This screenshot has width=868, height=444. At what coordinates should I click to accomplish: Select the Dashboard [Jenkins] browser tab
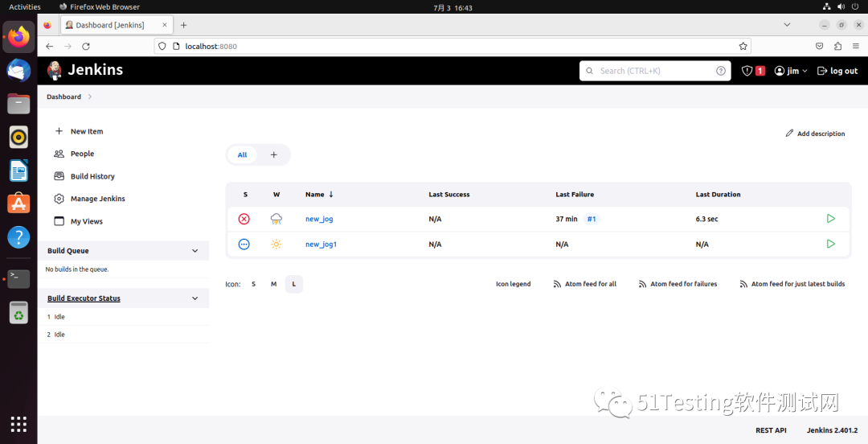[116, 25]
